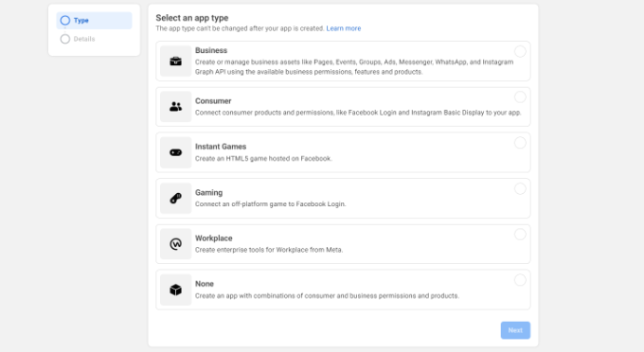Select the Instant Games radio button

(x=520, y=143)
